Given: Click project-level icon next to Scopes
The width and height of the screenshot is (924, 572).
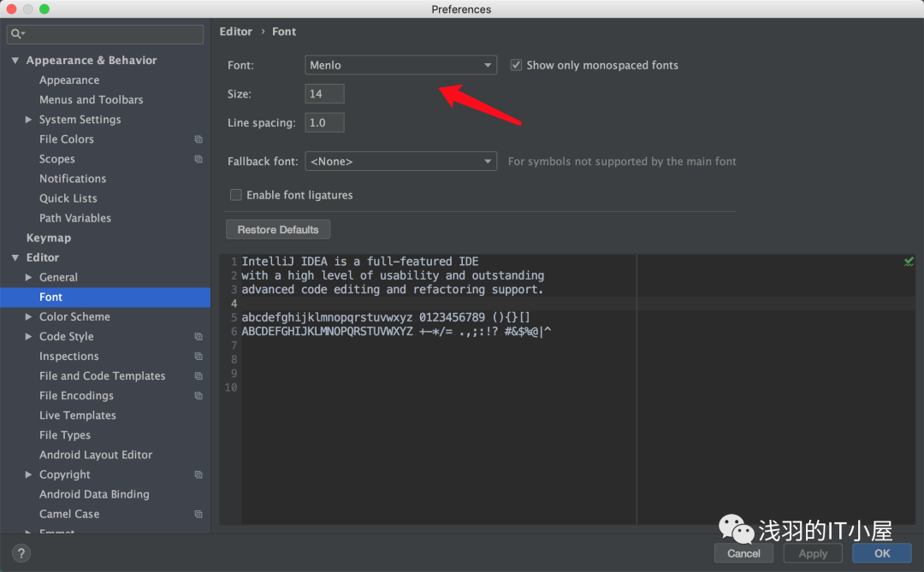Looking at the screenshot, I should [198, 159].
